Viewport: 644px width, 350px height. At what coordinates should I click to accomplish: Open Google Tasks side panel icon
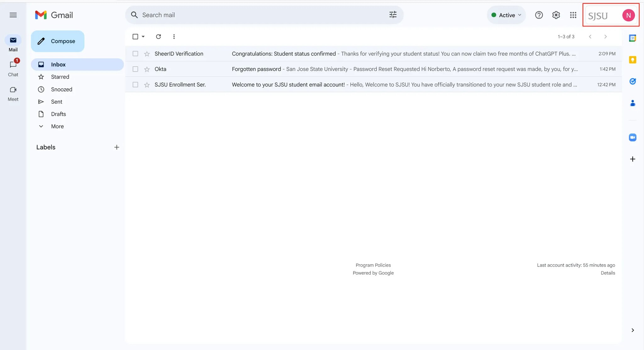coord(632,81)
